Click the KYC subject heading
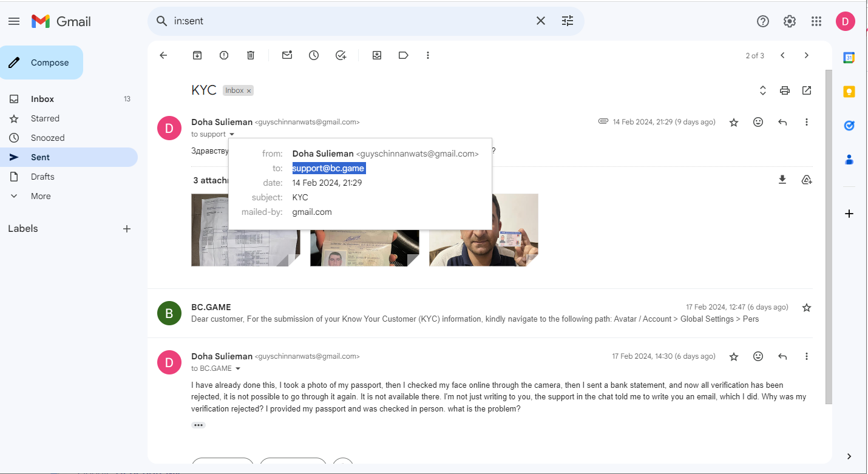This screenshot has width=868, height=474. pos(204,90)
